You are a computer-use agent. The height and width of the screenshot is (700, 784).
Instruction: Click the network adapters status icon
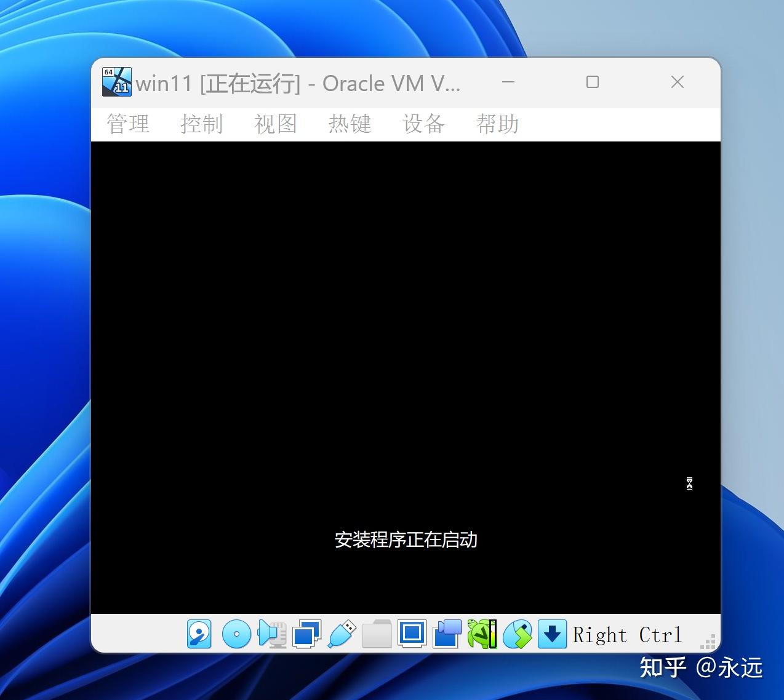(306, 634)
